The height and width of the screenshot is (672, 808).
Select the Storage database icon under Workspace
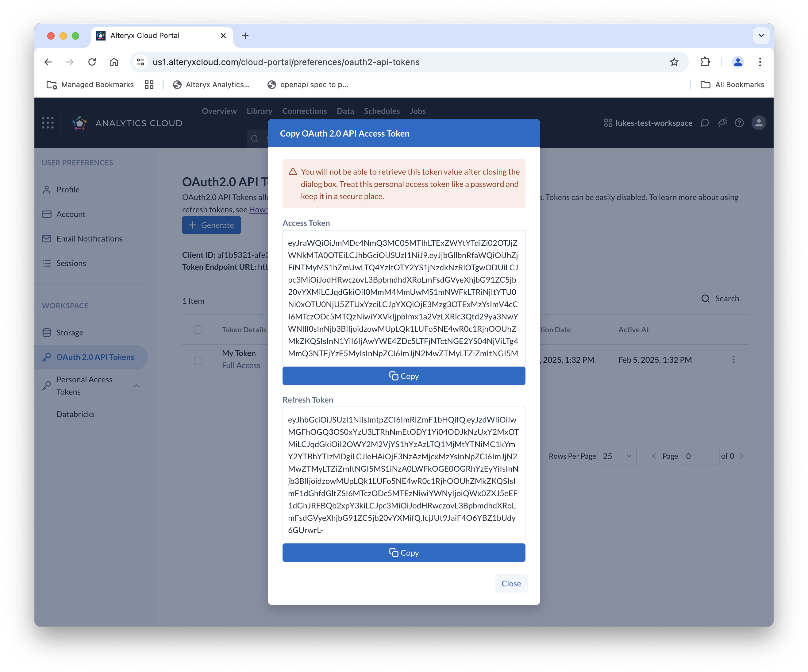click(47, 333)
